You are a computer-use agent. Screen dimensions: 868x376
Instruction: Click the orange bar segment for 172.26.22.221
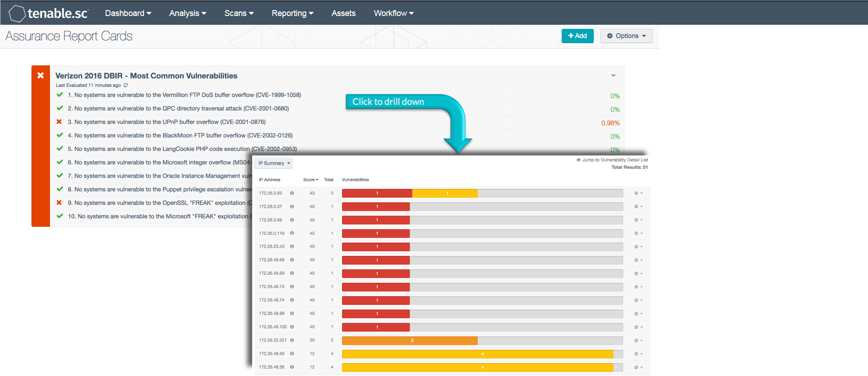(409, 341)
